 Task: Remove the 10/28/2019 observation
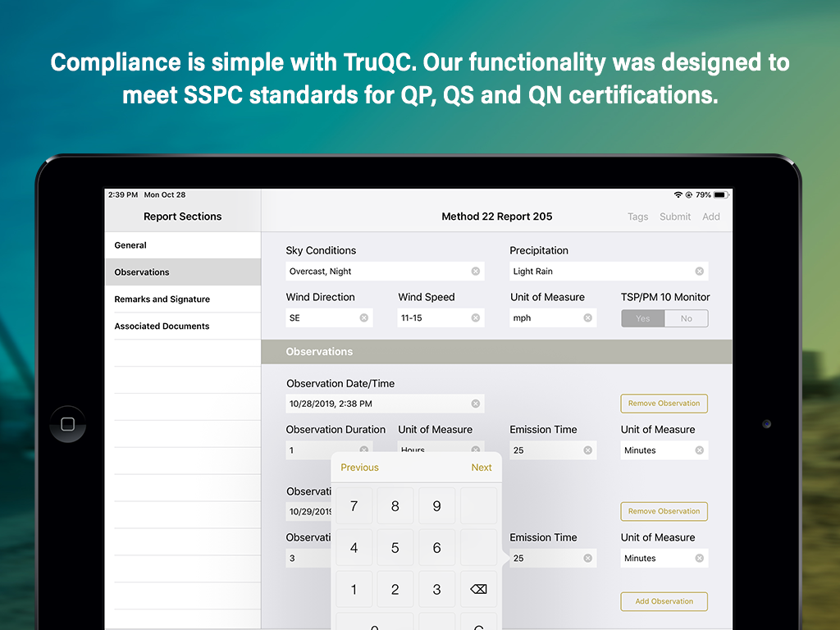pyautogui.click(x=664, y=404)
